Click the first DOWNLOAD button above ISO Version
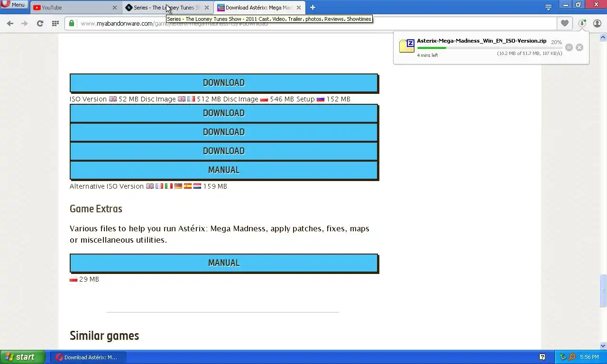Screen dimensions: 607x364 point(224,83)
